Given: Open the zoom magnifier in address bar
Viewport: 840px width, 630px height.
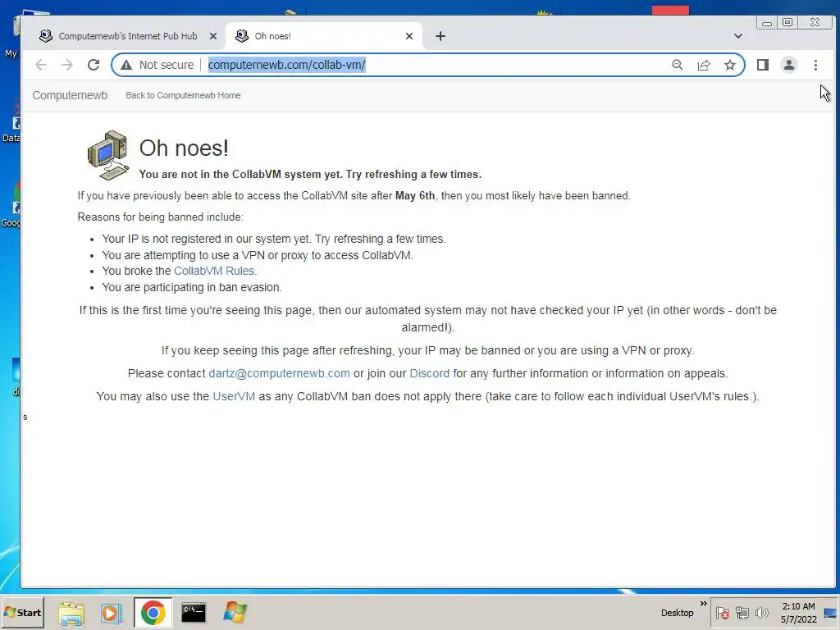Looking at the screenshot, I should pos(677,65).
